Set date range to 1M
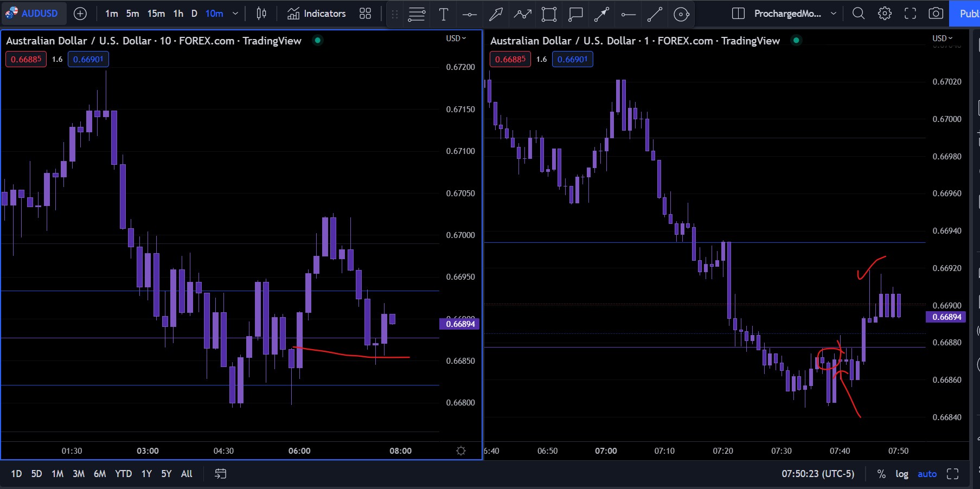This screenshot has width=980, height=489. pos(57,474)
